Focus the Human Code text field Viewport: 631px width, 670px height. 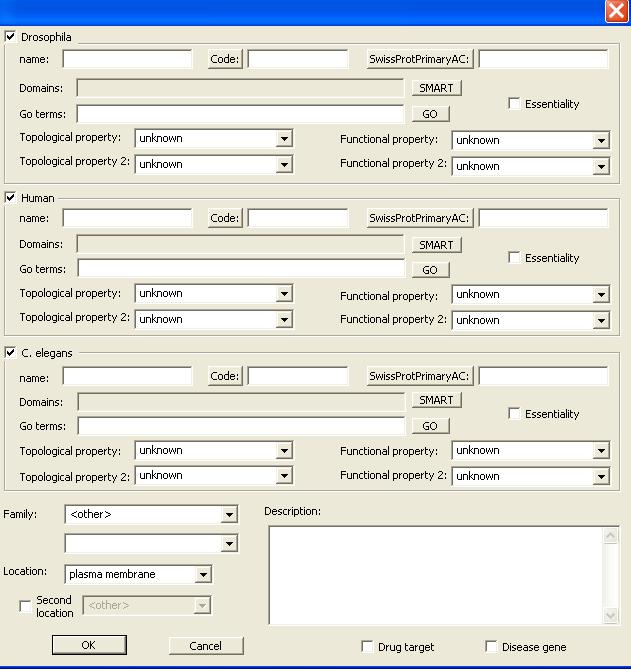298,218
